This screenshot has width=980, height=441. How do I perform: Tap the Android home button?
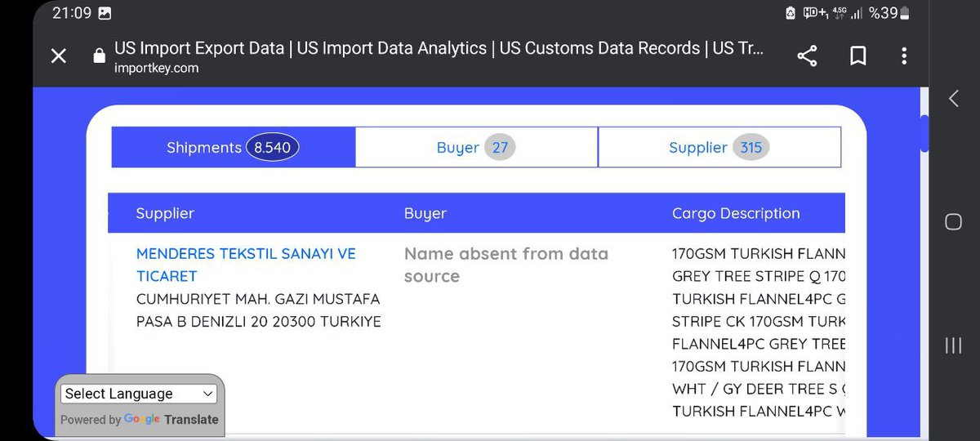click(x=953, y=222)
